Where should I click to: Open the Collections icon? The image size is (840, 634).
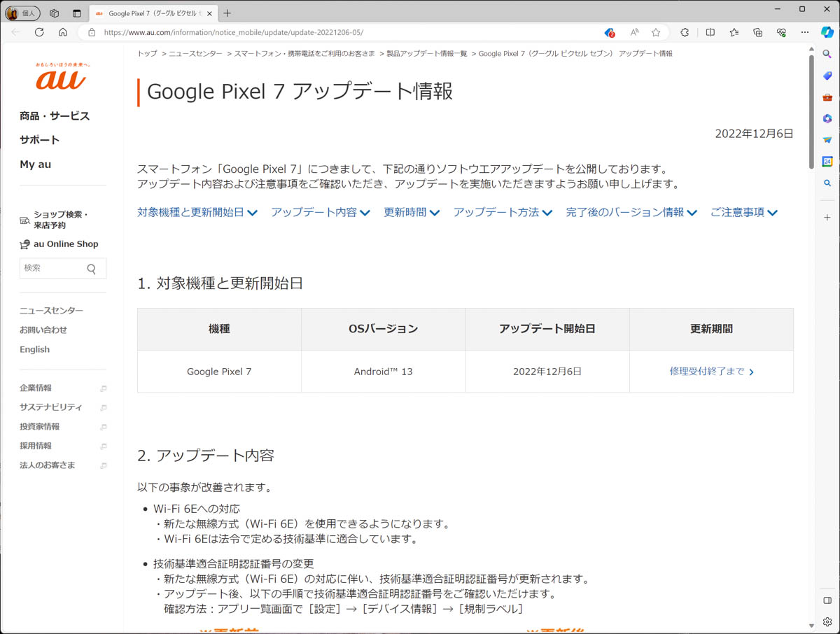757,32
